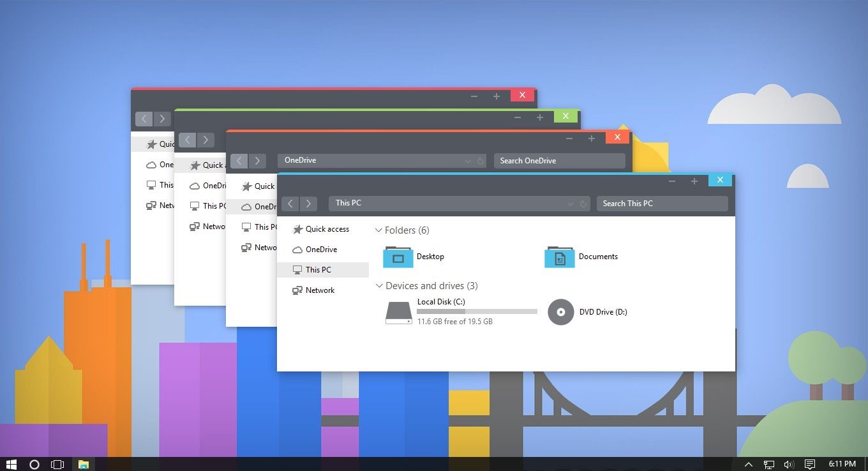
Task: Minimize the This PC window
Action: [672, 181]
